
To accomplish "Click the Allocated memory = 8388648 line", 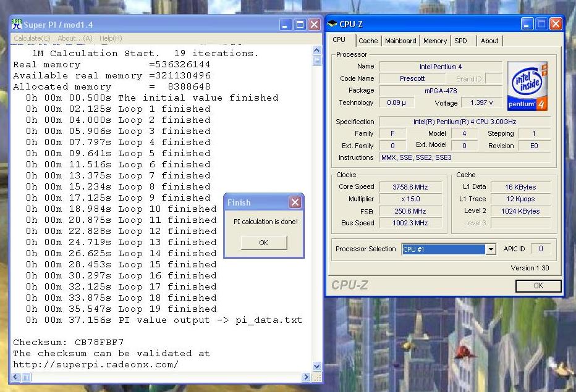I will pos(112,87).
